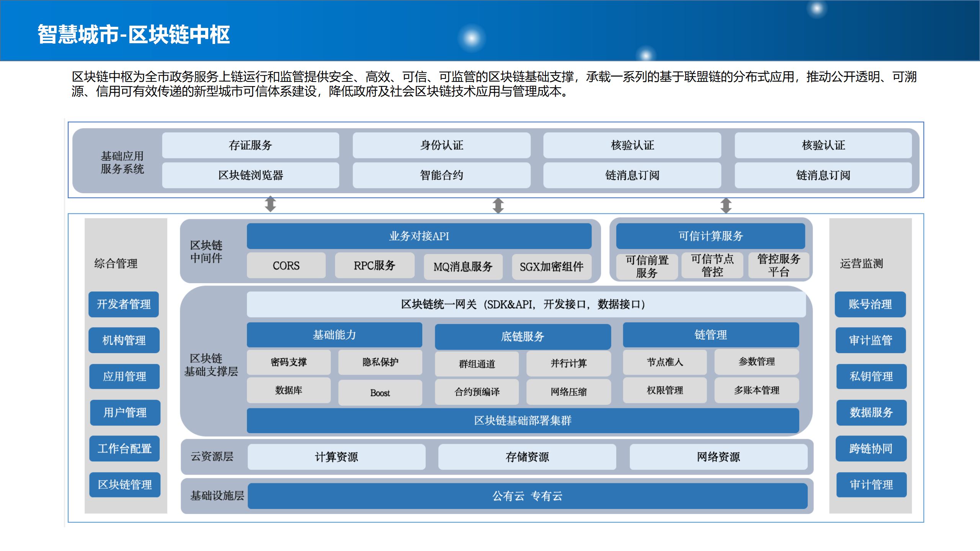Click the 节点准入 box

click(665, 362)
